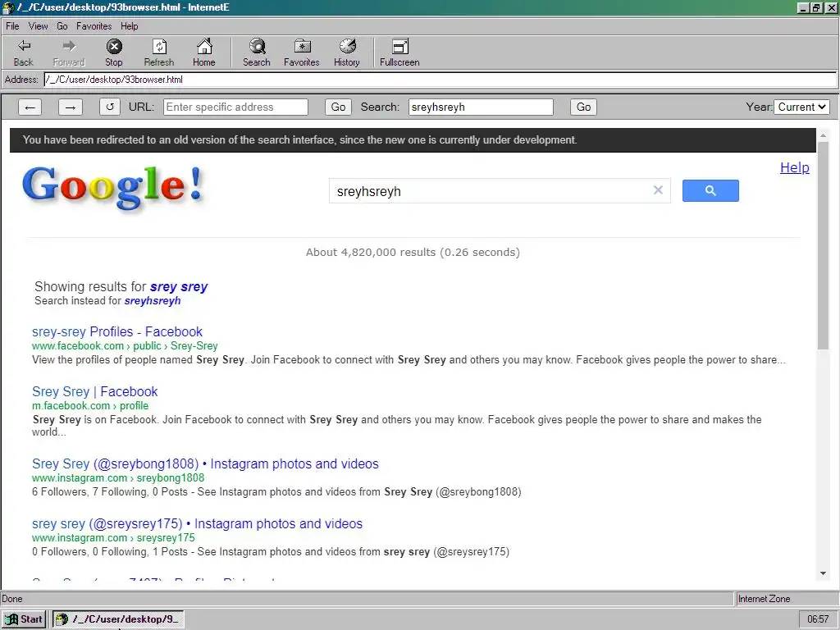Viewport: 840px width, 630px height.
Task: Open the Favorites toolbar icon
Action: tap(302, 52)
